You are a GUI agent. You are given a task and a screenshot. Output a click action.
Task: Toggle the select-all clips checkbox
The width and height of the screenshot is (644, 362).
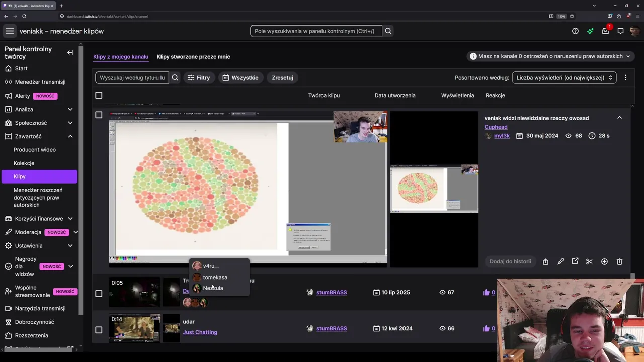[99, 95]
